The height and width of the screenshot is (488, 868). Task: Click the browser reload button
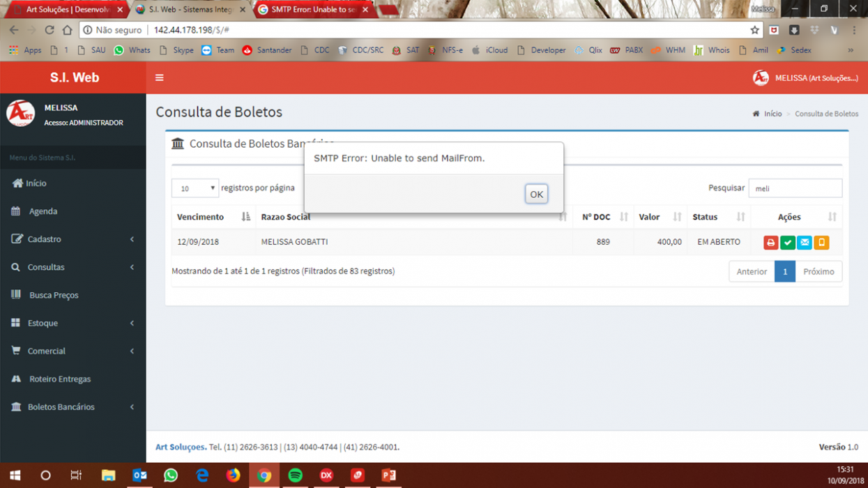pos(49,30)
